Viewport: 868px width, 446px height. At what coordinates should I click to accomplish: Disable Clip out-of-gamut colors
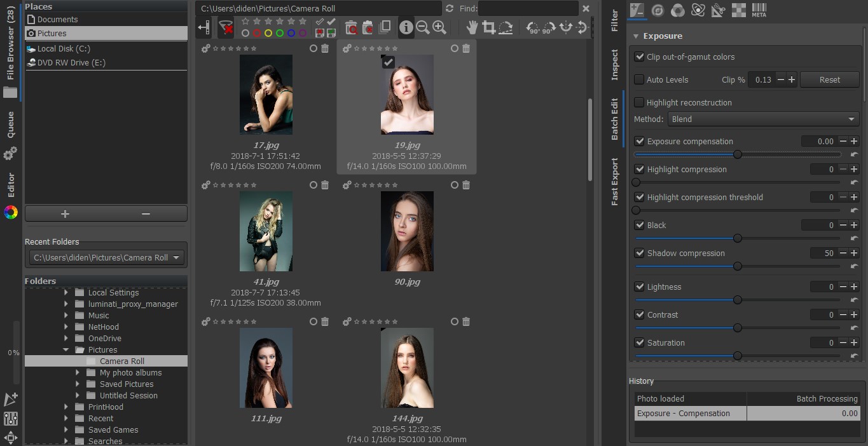tap(639, 57)
